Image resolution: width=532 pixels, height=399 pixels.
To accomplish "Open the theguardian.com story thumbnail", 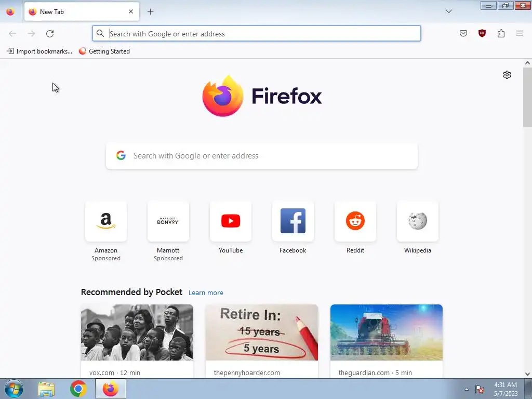I will click(x=387, y=332).
